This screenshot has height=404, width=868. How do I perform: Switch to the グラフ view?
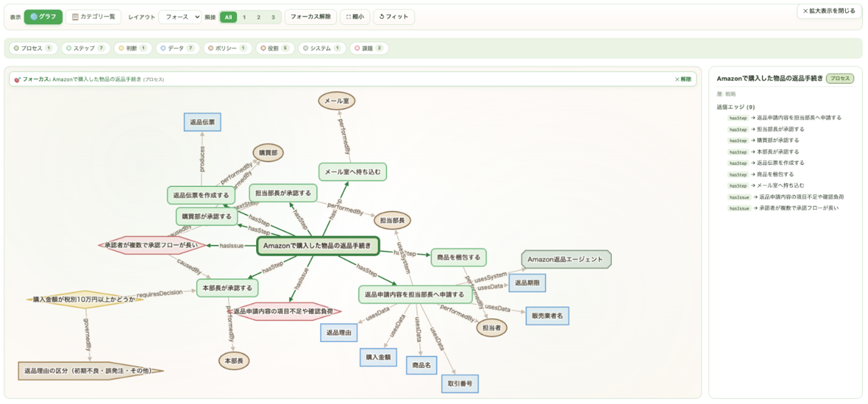point(43,17)
